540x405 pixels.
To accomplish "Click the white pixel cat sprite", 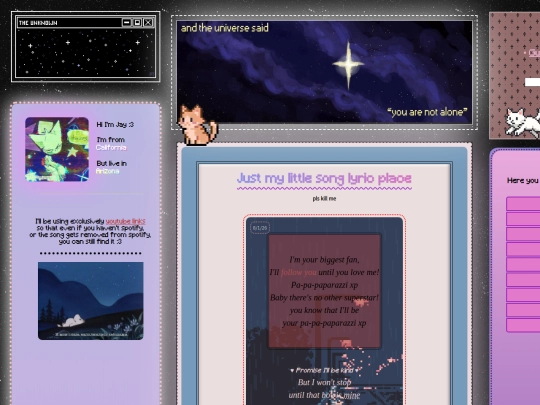I will (523, 122).
